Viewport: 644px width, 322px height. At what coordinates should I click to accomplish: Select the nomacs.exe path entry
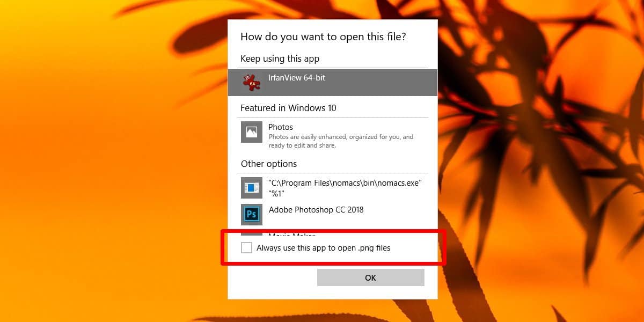pyautogui.click(x=345, y=188)
